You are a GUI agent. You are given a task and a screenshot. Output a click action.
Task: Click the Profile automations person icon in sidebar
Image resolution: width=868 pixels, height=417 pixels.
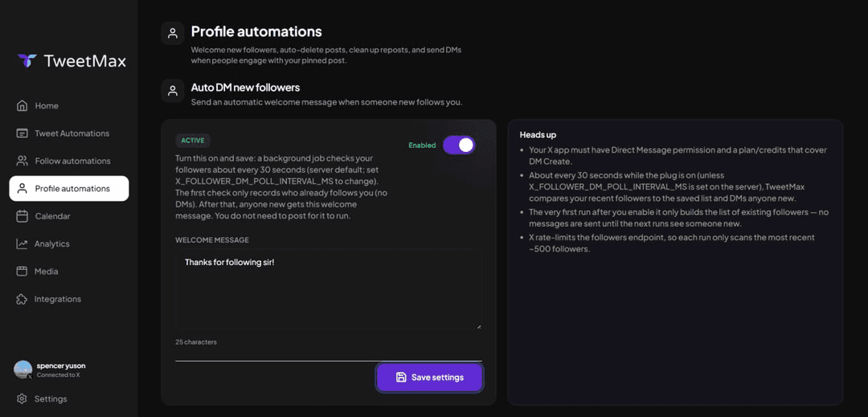pyautogui.click(x=23, y=189)
